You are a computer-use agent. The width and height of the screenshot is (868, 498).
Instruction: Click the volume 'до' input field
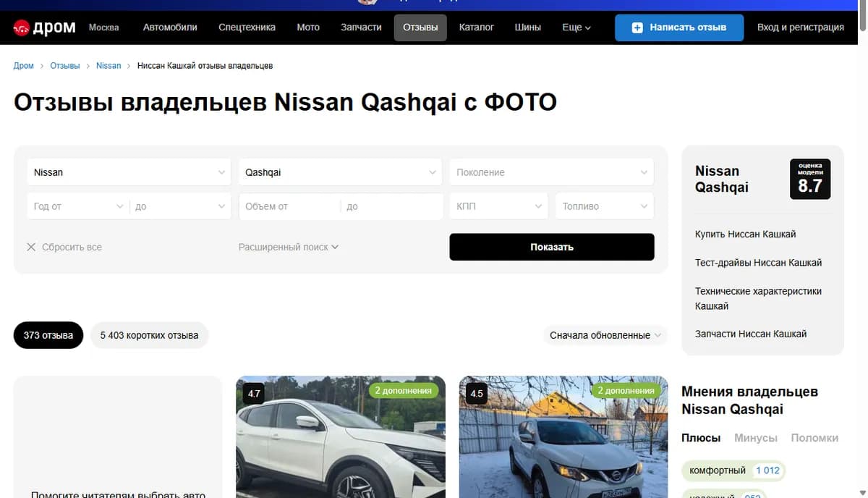click(x=392, y=206)
